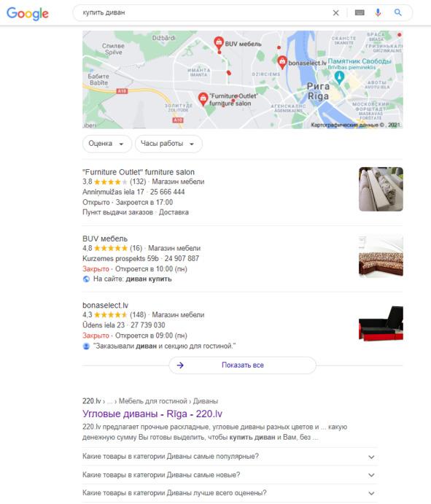Expand question about самые популярные диваны
This screenshot has width=431, height=504.
230,457
